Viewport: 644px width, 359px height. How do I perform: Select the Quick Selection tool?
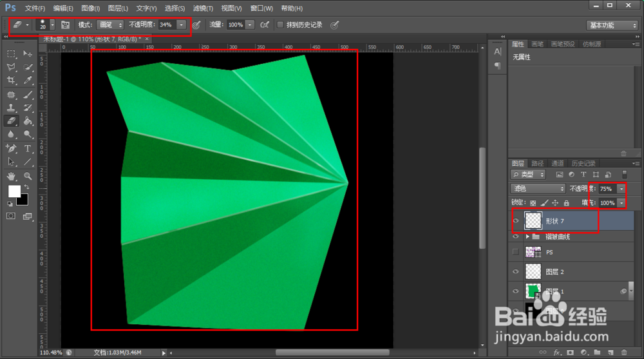pyautogui.click(x=28, y=67)
